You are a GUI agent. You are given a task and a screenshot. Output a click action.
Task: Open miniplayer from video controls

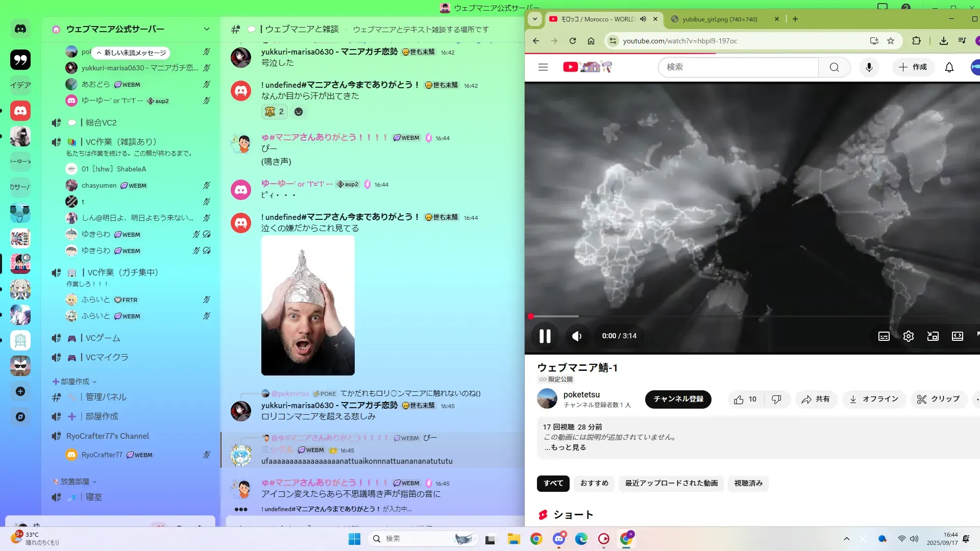point(933,336)
